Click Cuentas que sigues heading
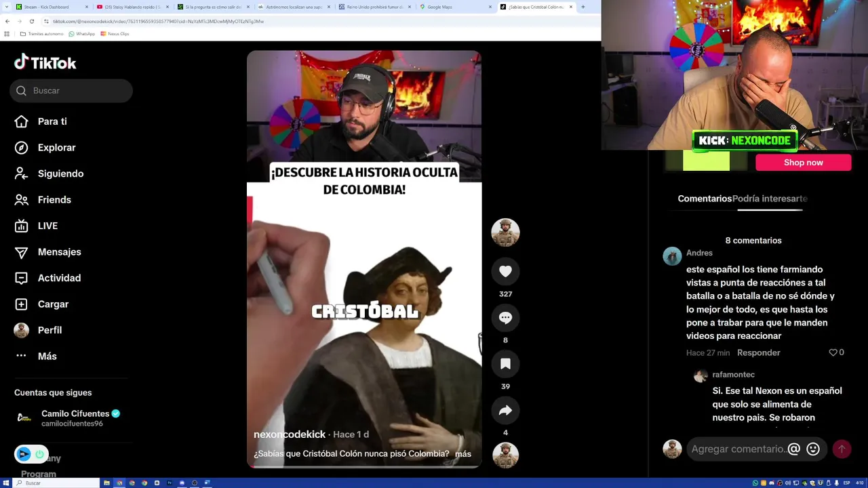The width and height of the screenshot is (868, 488). [x=53, y=392]
